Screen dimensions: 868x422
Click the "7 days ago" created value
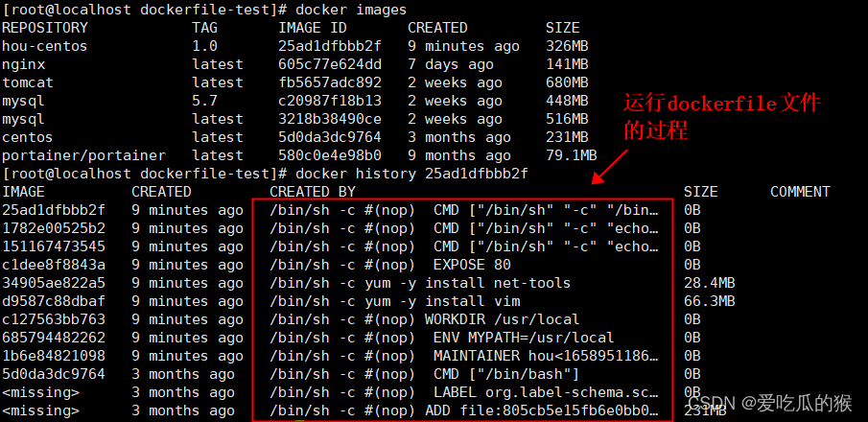[x=451, y=64]
